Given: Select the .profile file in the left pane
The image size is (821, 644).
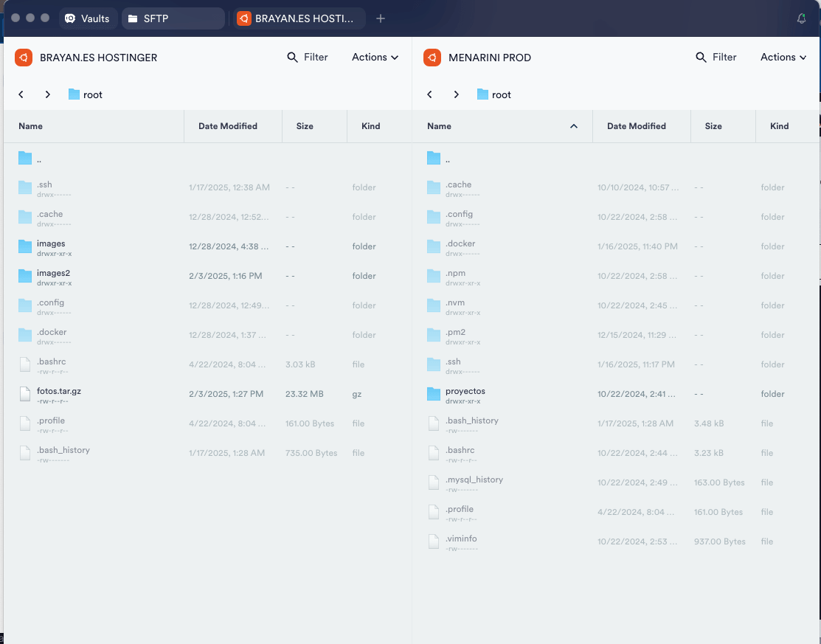Looking at the screenshot, I should 207,423.
